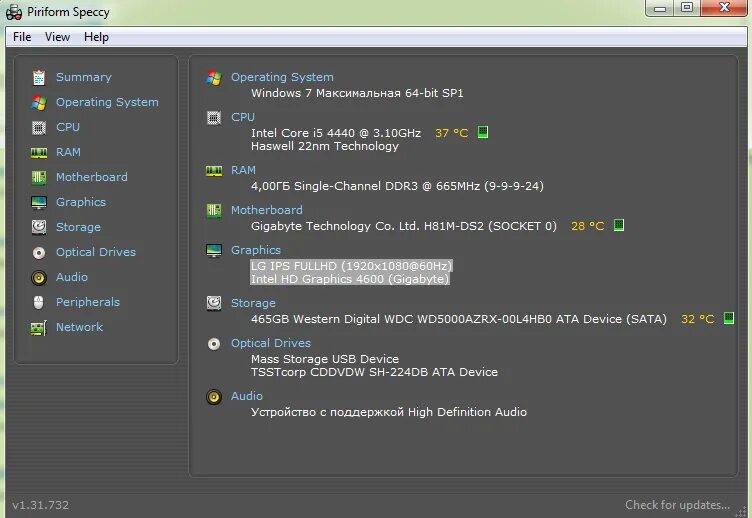Open Audio section from sidebar

tap(72, 277)
